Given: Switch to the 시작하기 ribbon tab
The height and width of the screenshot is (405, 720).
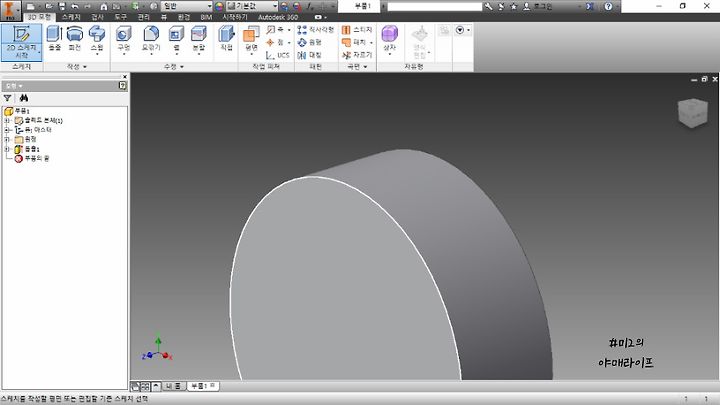Looking at the screenshot, I should [x=235, y=17].
